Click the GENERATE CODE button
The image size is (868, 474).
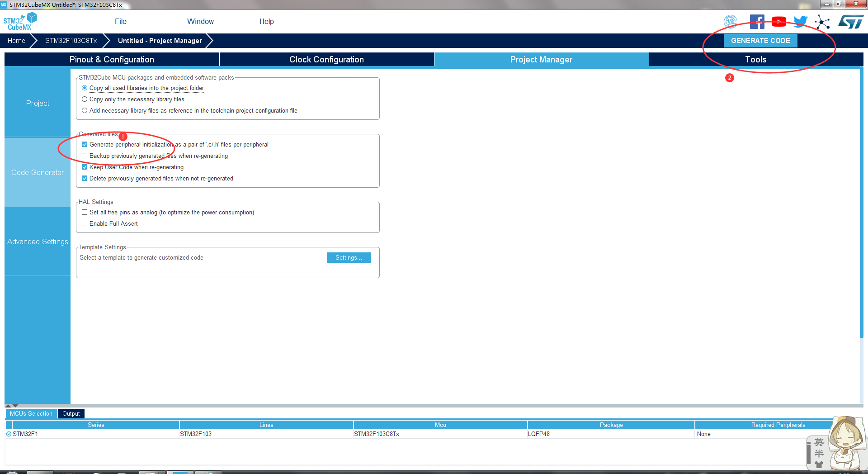coord(760,41)
